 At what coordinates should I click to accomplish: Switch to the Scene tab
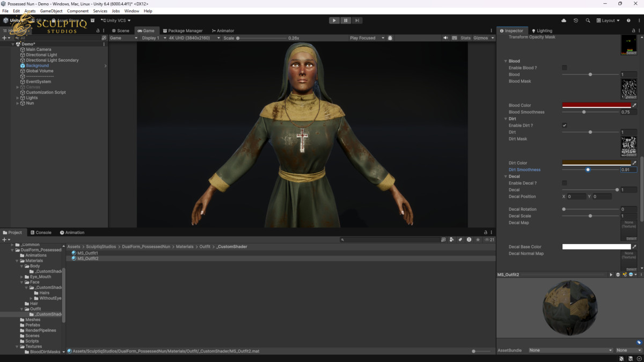pos(121,31)
